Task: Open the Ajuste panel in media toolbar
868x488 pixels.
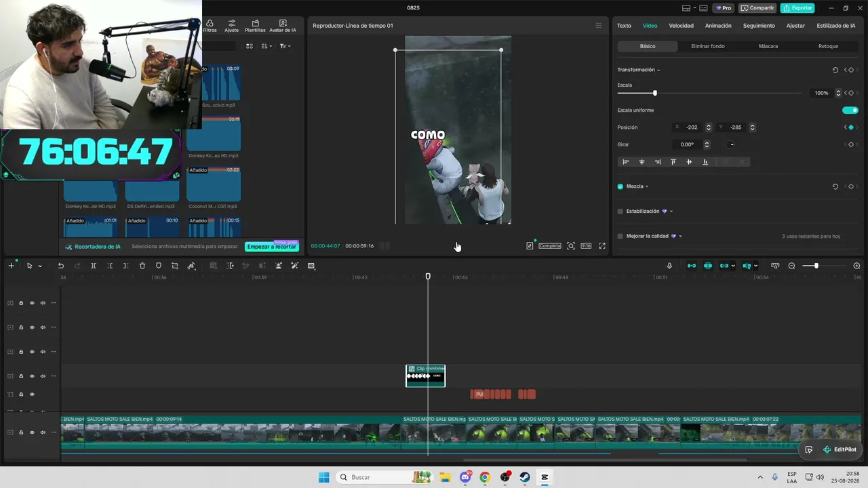Action: coord(231,26)
